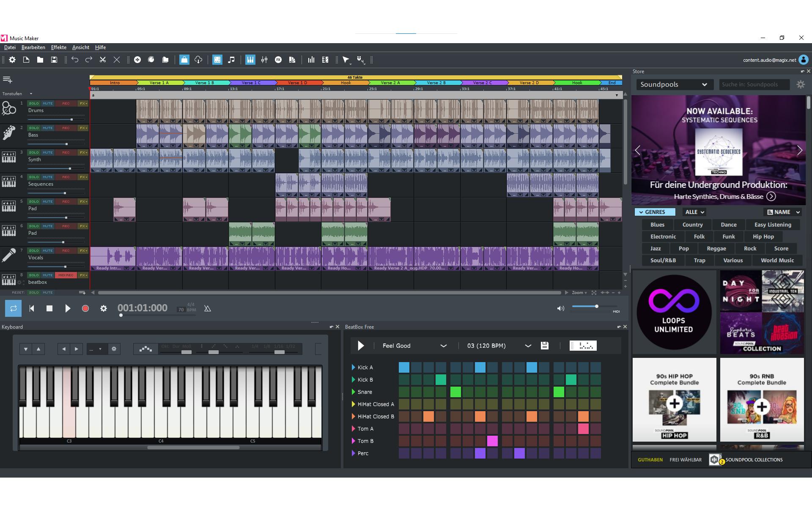The image size is (812, 511).
Task: Open the Datei menu
Action: point(10,47)
